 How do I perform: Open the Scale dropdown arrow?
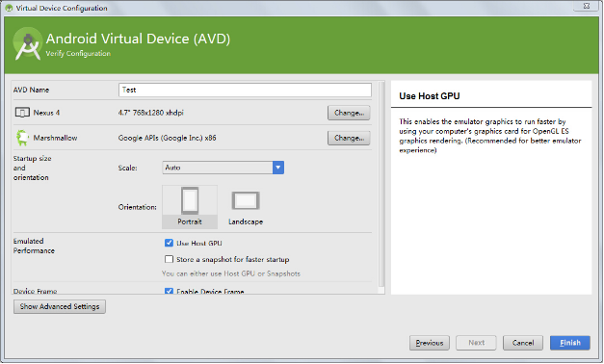tap(278, 168)
